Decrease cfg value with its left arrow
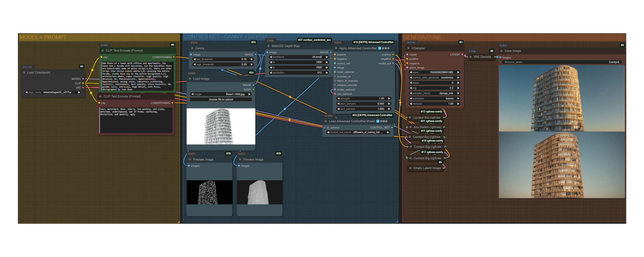Image resolution: width=644 pixels, height=257 pixels. [411, 88]
